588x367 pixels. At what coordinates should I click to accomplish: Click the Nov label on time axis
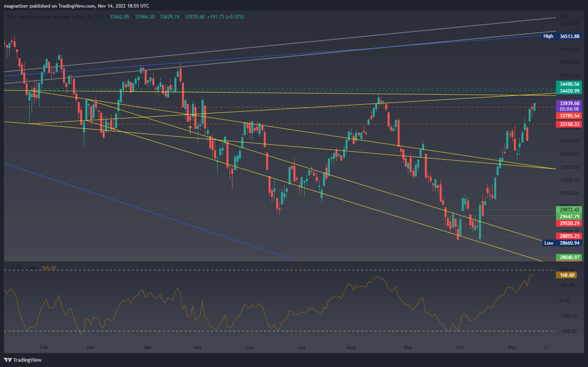pos(512,347)
